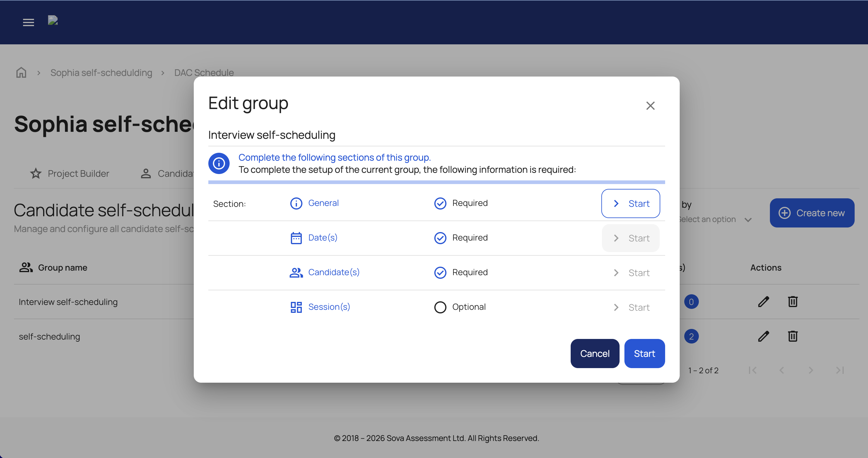Toggle the General Required check circle

coord(440,203)
